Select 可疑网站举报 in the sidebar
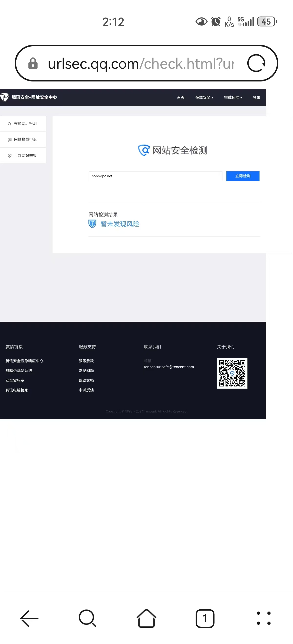The width and height of the screenshot is (293, 644). [x=23, y=155]
